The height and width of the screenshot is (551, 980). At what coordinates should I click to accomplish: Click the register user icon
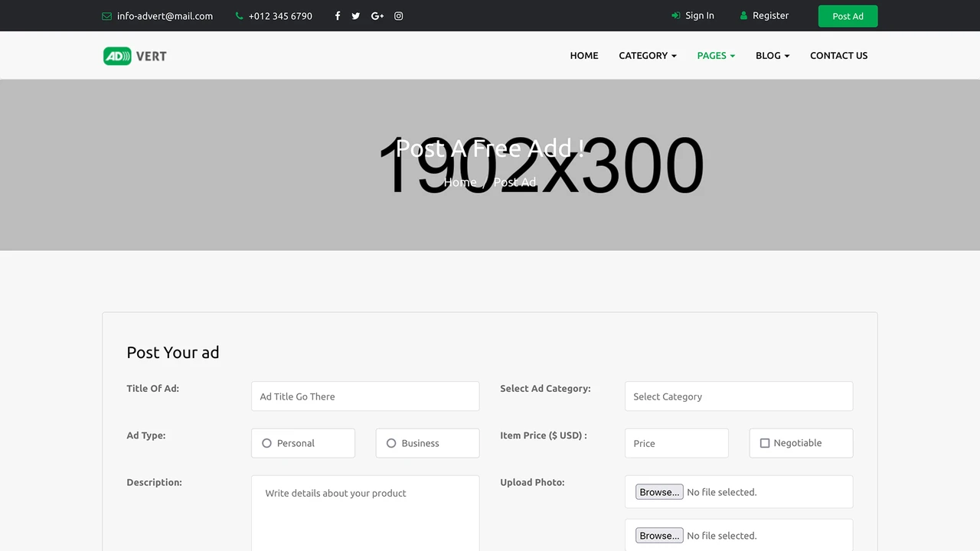(x=743, y=15)
